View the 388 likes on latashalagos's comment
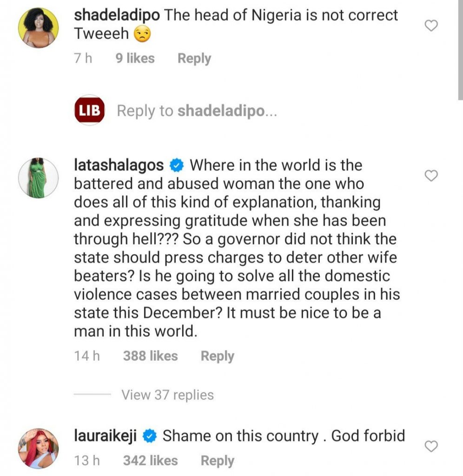 [x=150, y=356]
